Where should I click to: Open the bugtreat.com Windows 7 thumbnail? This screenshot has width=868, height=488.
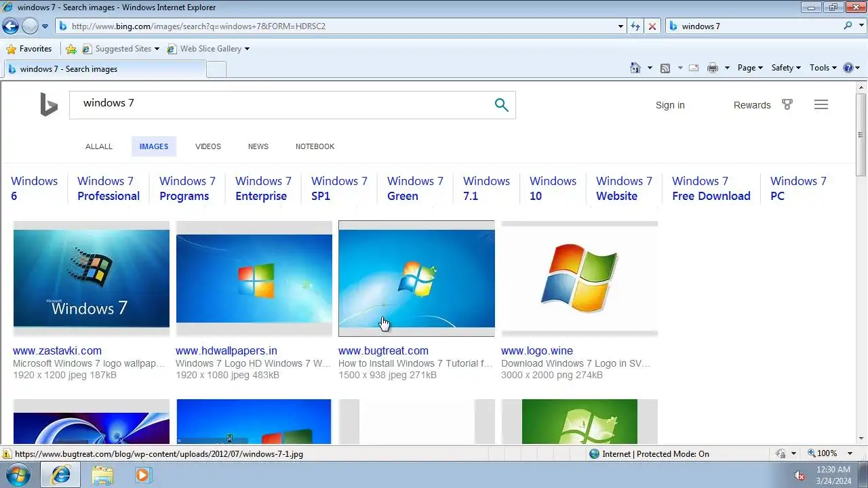click(x=417, y=279)
